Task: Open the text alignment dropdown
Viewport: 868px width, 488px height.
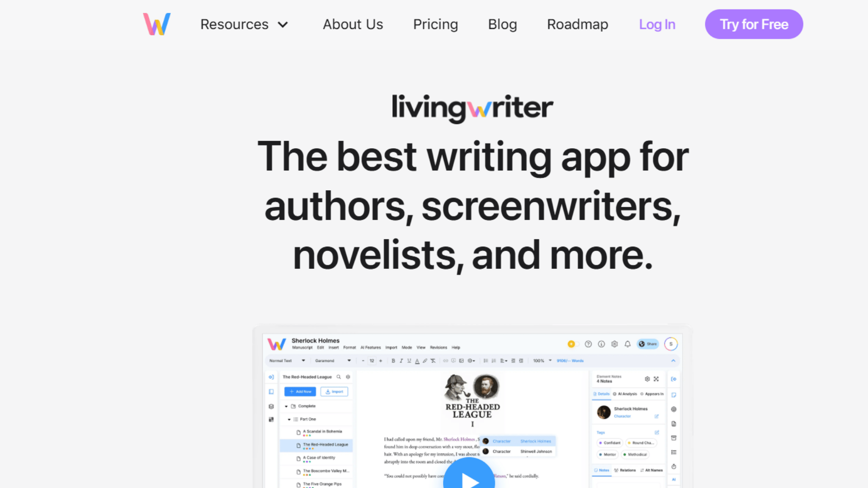Action: pyautogui.click(x=504, y=361)
